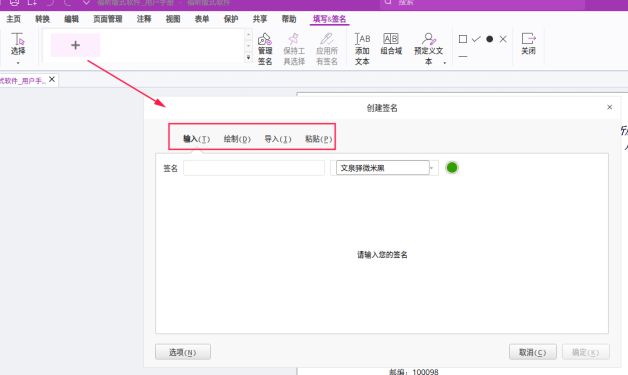Click the 确定(K) OK button
Image resolution: width=628 pixels, height=375 pixels.
pyautogui.click(x=586, y=352)
